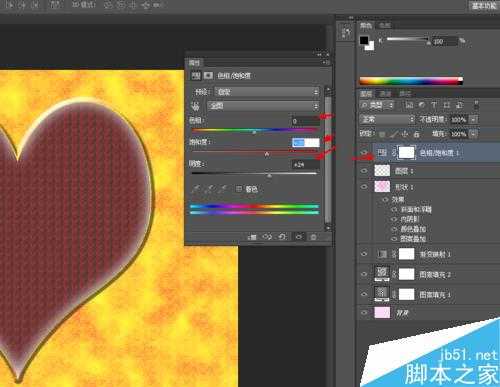Hide the 图案填充 1 layer

[364, 294]
